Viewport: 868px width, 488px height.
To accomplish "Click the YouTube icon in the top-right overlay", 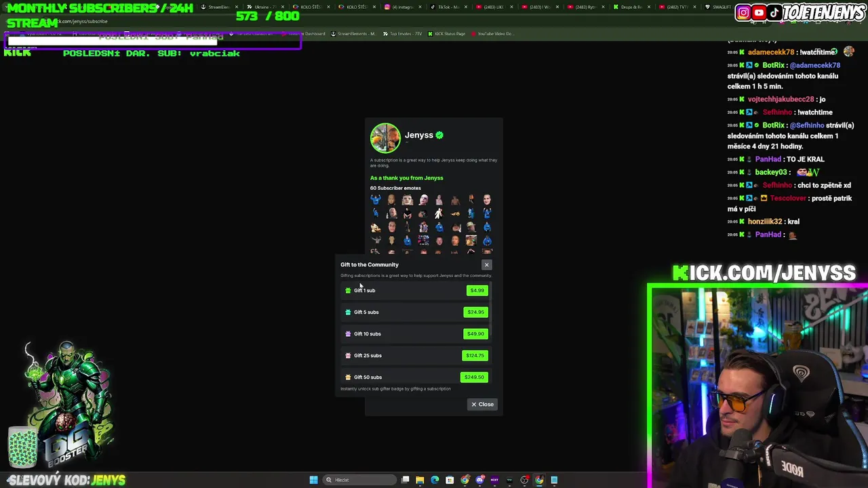I will click(x=759, y=12).
